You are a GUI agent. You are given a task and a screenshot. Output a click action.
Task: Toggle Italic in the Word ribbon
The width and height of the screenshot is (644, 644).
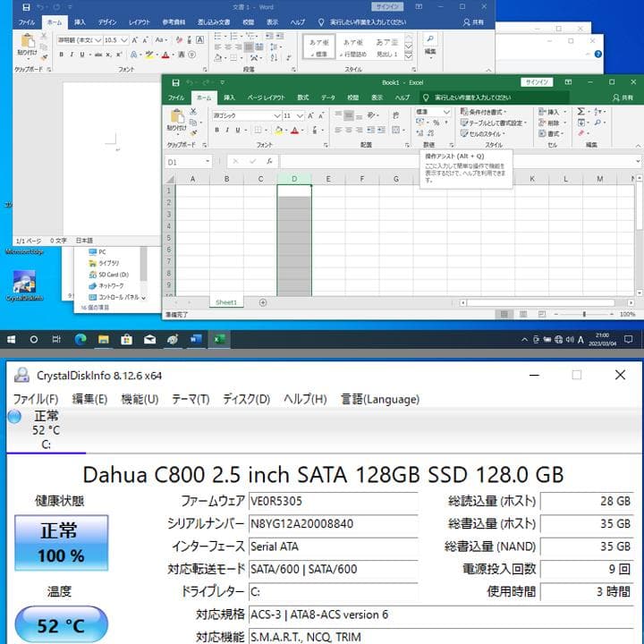pos(72,55)
